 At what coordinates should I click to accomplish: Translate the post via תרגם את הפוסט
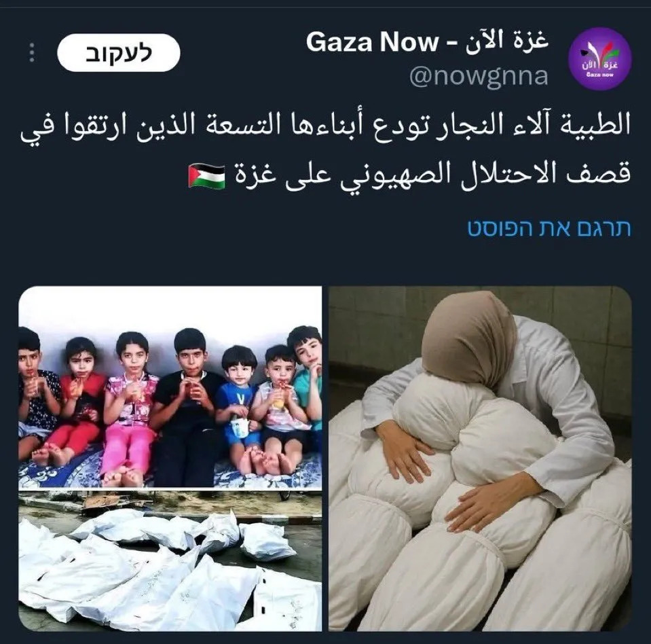point(549,228)
